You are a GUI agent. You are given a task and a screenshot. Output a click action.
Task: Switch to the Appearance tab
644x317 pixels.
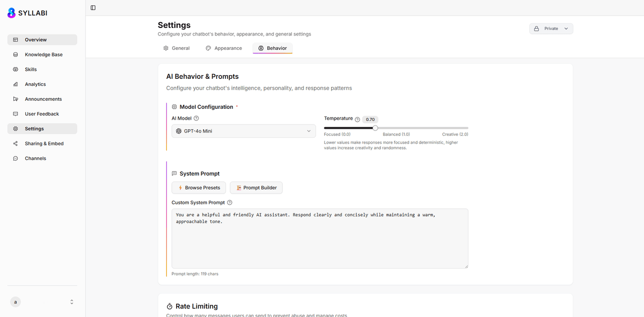point(224,48)
